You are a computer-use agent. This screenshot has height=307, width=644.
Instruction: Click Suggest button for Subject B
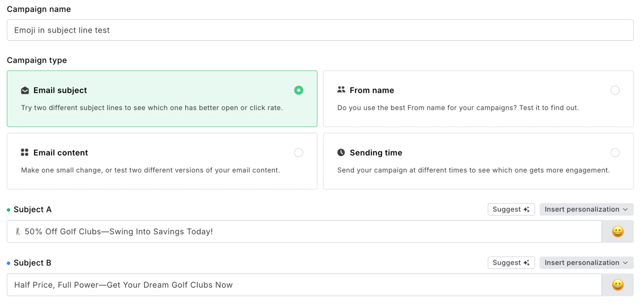click(x=511, y=263)
